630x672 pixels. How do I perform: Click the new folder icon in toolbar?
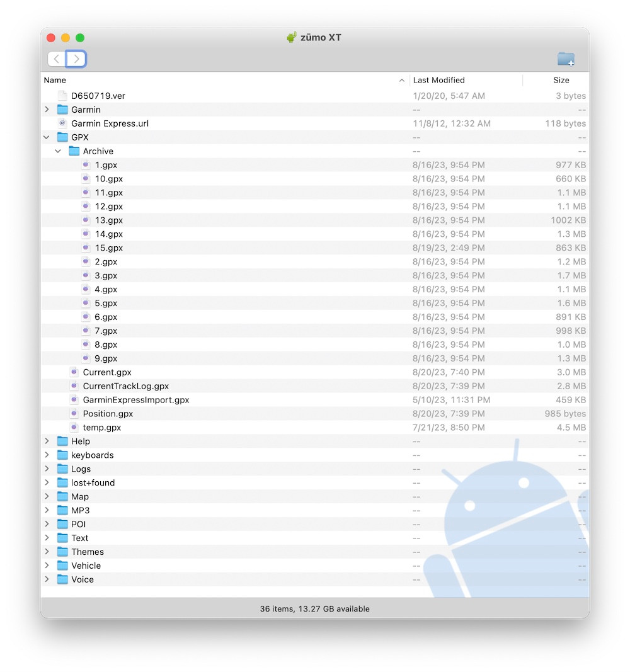coord(566,59)
